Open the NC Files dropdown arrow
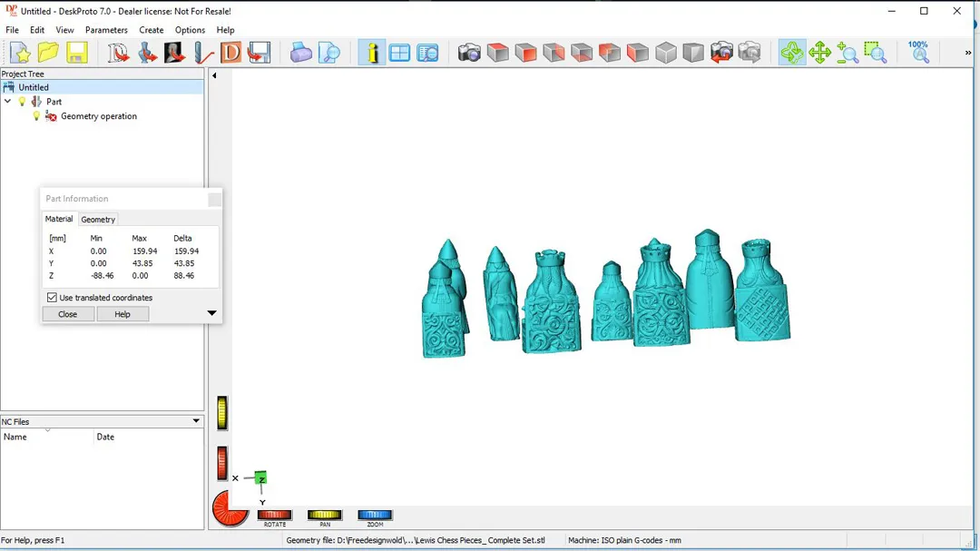This screenshot has height=551, width=980. point(196,421)
